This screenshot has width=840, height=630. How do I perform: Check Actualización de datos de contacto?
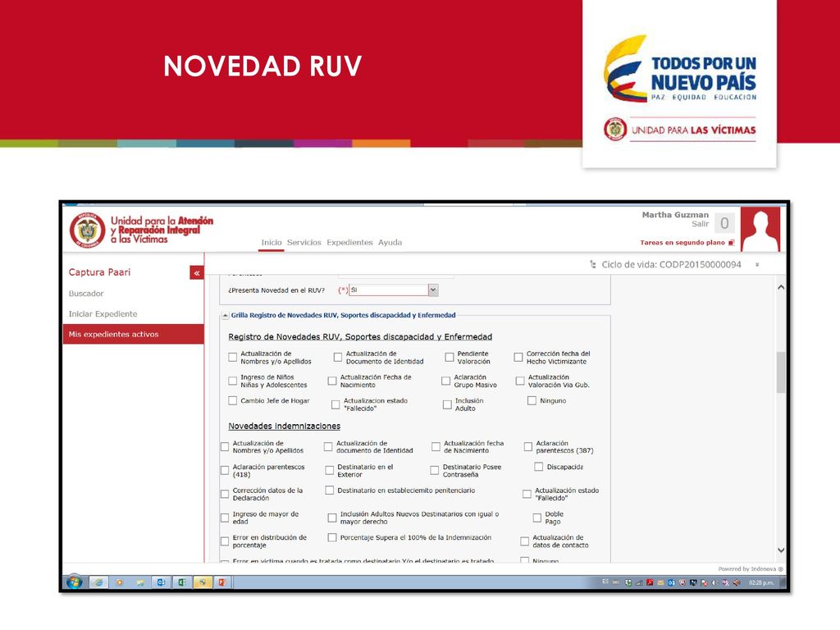point(524,541)
